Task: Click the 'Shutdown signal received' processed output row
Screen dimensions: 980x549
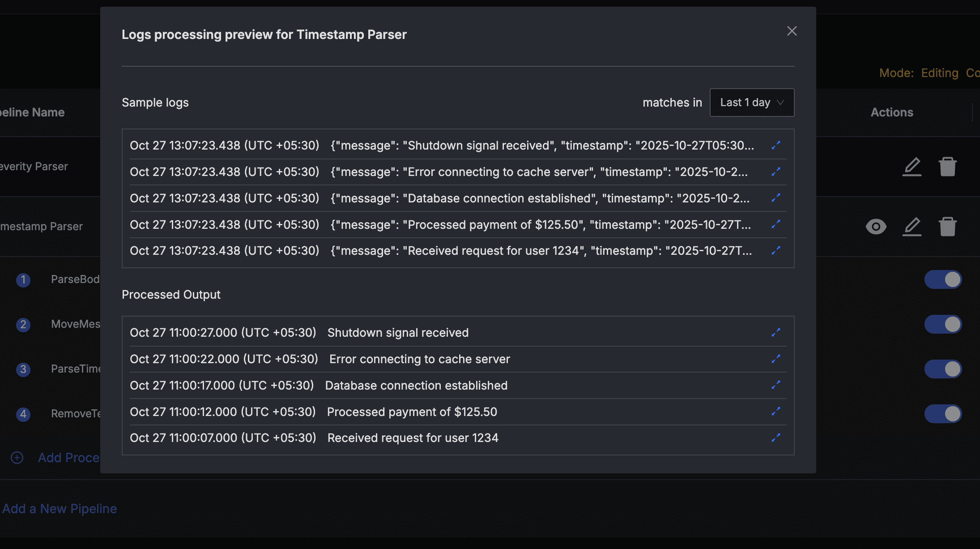Action: click(x=398, y=332)
